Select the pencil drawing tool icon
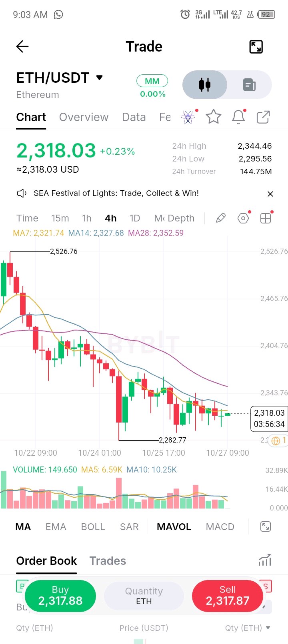The width and height of the screenshot is (288, 644). pos(220,218)
